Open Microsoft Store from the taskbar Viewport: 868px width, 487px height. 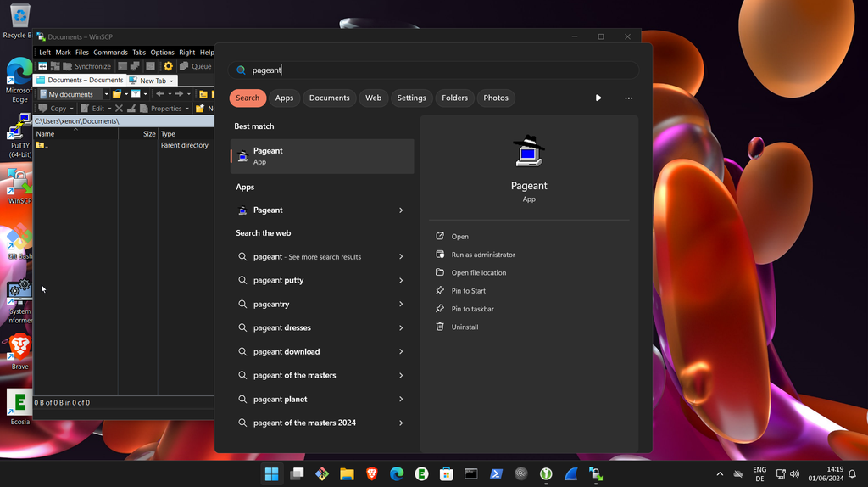[x=446, y=474]
